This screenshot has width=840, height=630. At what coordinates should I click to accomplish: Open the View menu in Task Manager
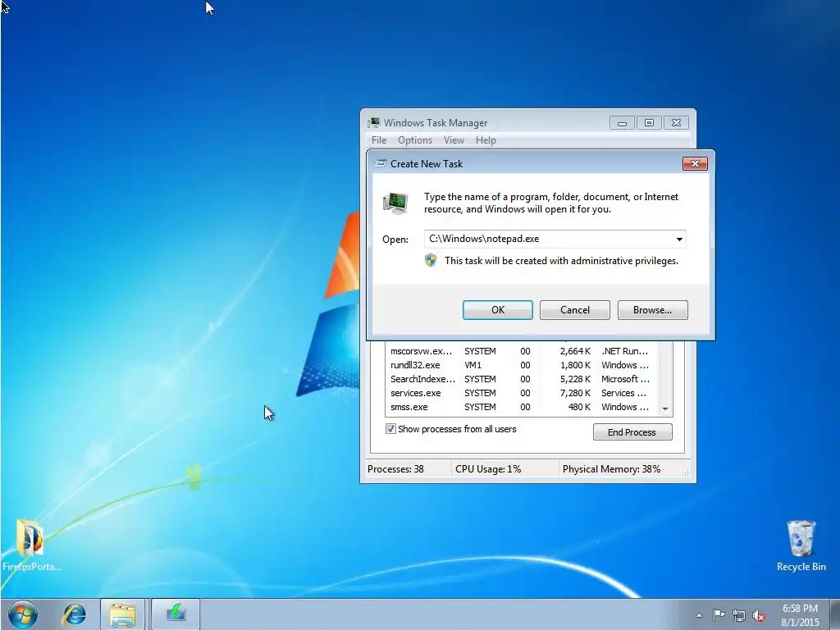click(x=454, y=140)
